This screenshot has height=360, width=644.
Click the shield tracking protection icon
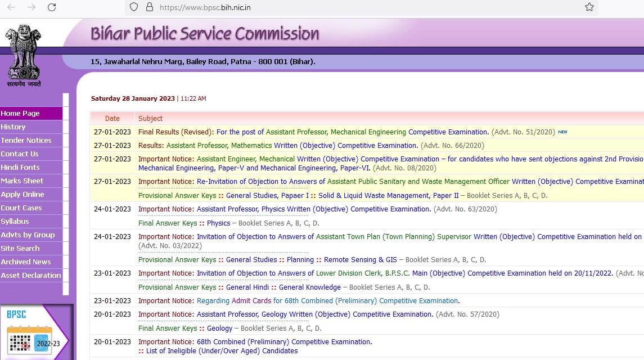(x=134, y=7)
